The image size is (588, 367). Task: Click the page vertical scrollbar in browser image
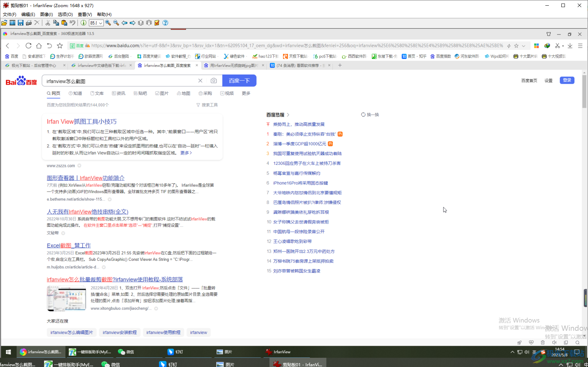[x=584, y=91]
